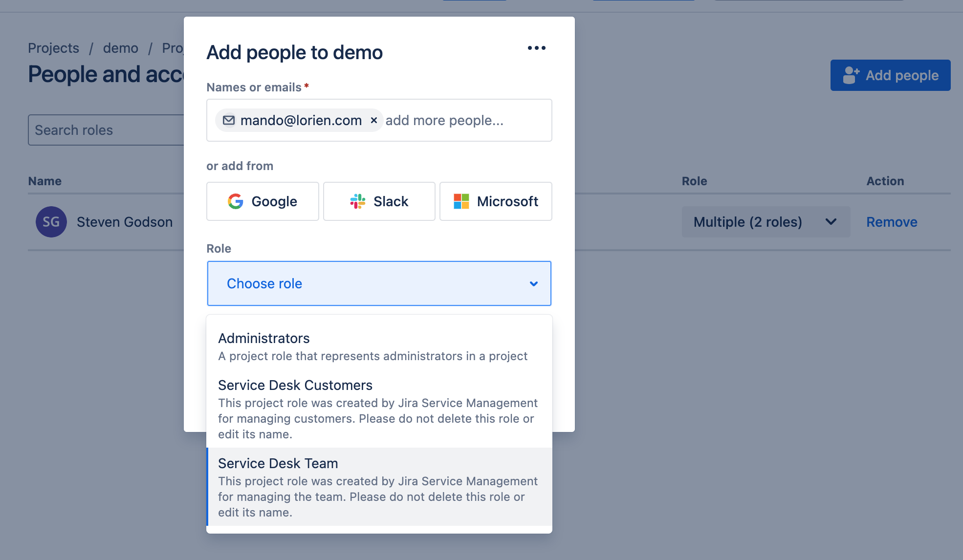Open the demo breadcrumb link
The height and width of the screenshot is (560, 963).
(120, 48)
